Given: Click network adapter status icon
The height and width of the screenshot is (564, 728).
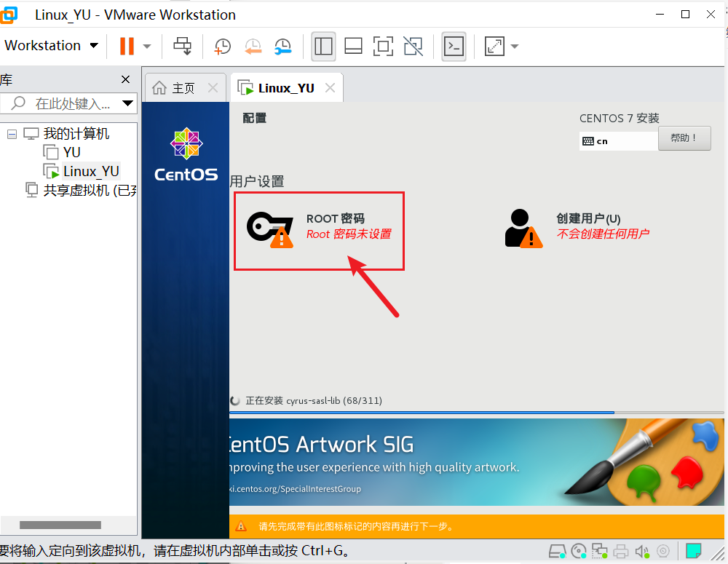Looking at the screenshot, I should coord(600,552).
